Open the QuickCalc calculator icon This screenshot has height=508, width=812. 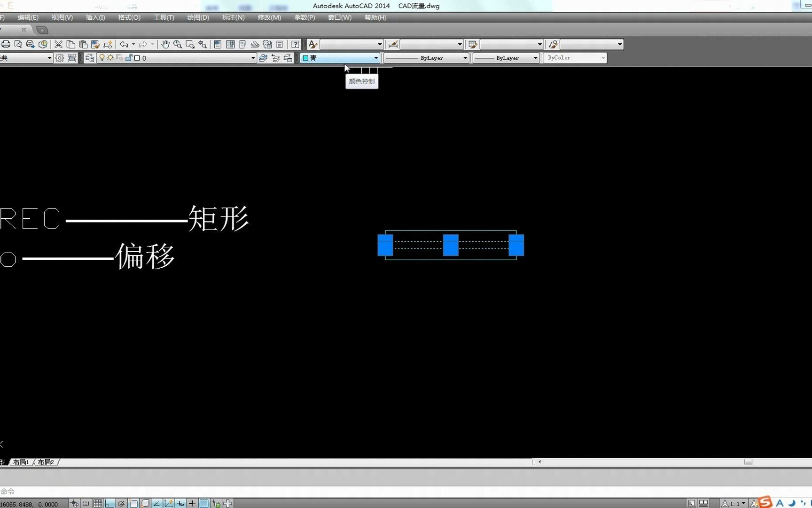coord(280,44)
